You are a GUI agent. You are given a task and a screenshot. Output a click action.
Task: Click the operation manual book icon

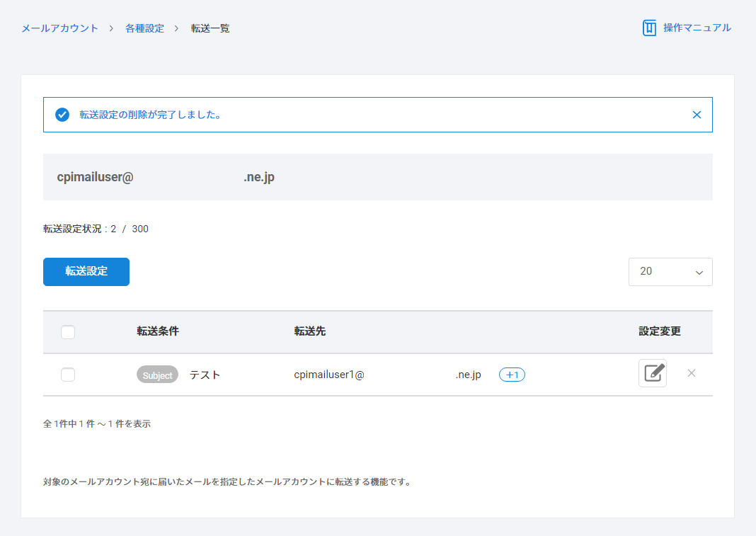tap(649, 28)
